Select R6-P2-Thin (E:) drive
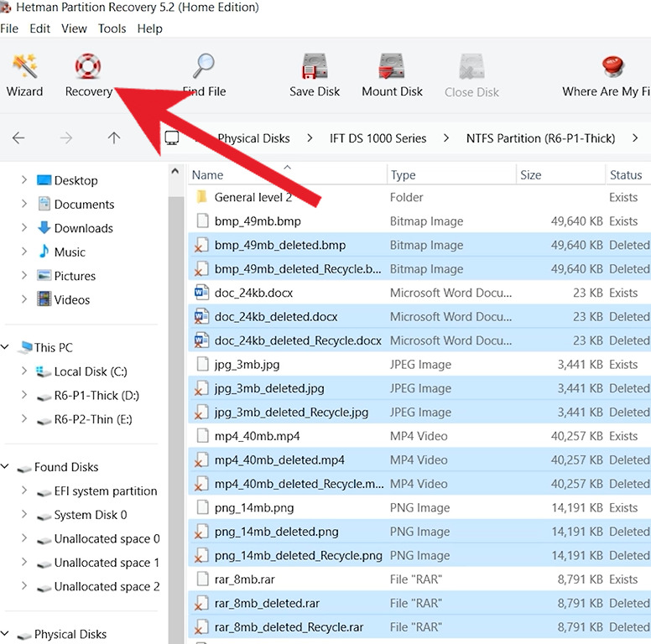 [93, 419]
